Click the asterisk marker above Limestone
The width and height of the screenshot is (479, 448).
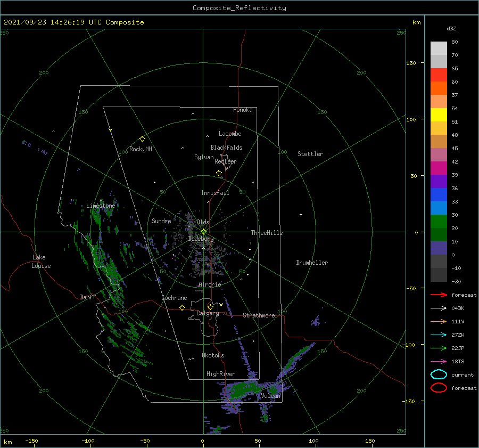[101, 201]
